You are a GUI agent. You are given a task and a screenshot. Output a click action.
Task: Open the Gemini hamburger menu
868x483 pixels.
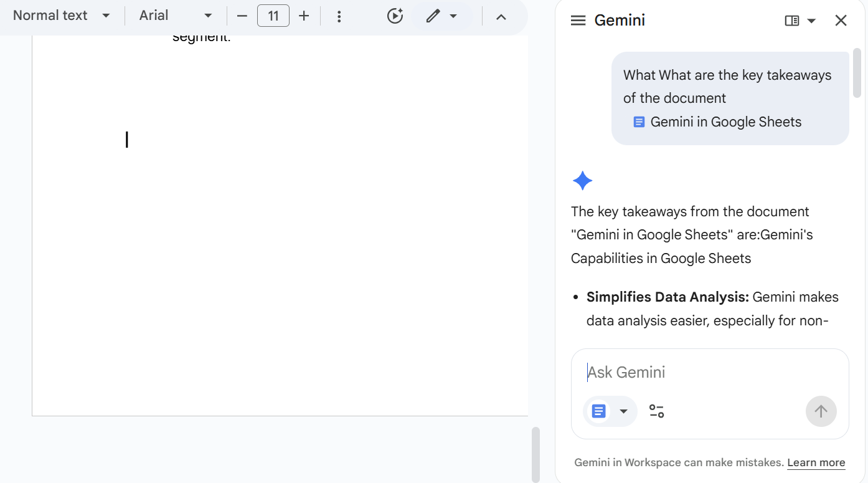[578, 21]
